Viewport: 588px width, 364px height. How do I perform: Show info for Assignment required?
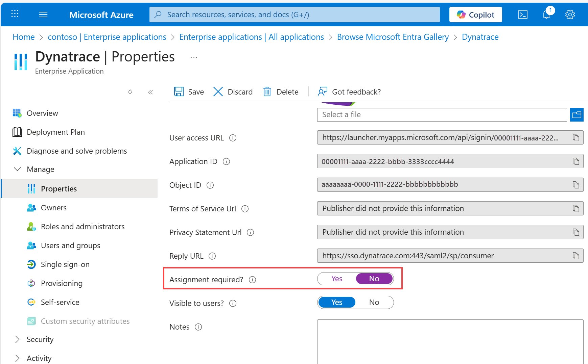[x=252, y=280]
